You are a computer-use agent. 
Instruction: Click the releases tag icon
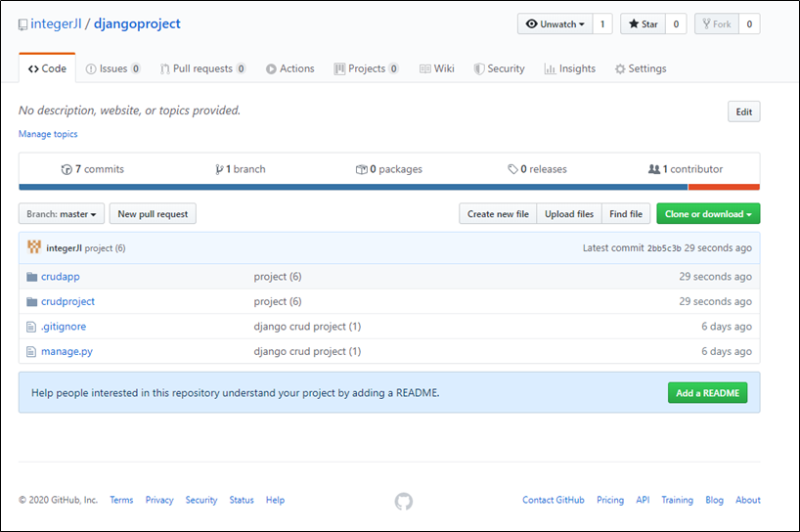(512, 169)
